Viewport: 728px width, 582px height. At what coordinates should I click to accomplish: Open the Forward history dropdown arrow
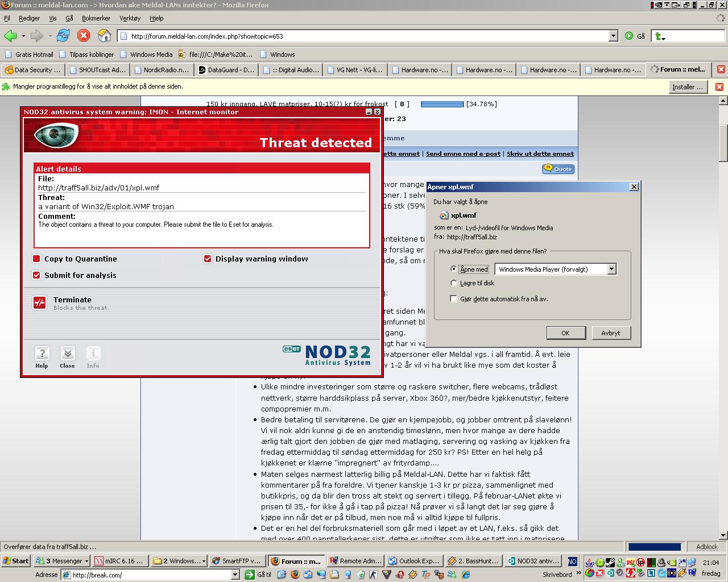point(50,36)
